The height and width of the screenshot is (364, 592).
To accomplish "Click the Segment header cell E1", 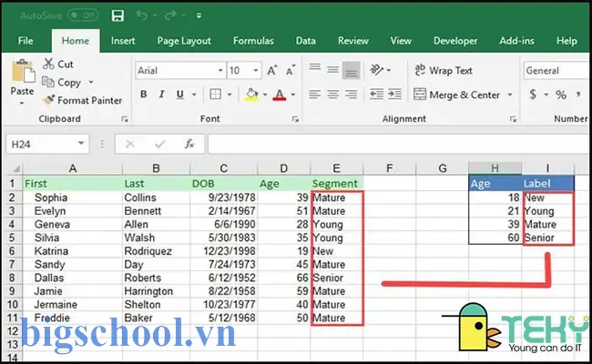I will (x=337, y=184).
